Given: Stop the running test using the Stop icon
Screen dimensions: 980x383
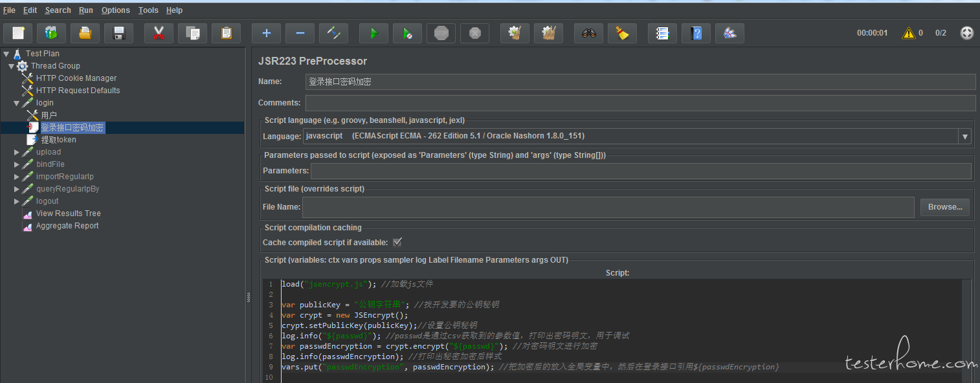Looking at the screenshot, I should pyautogui.click(x=441, y=33).
